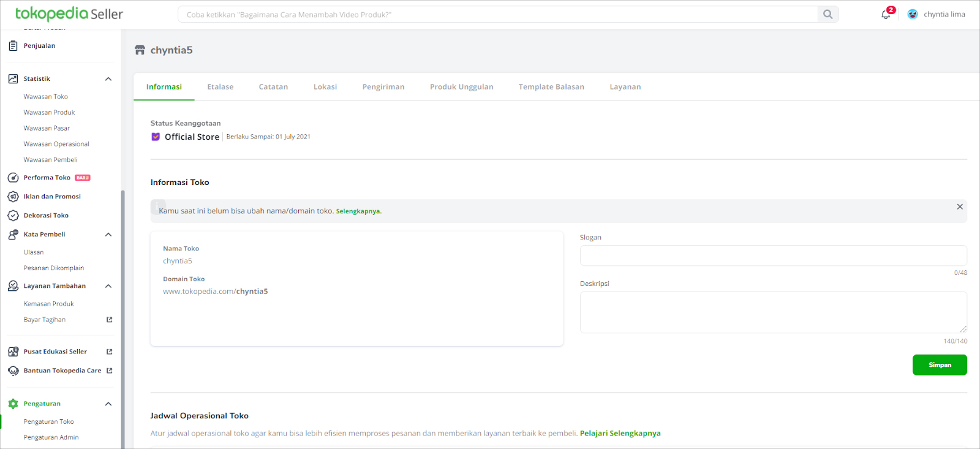Collapse the Kata Pembeli section

click(x=108, y=235)
